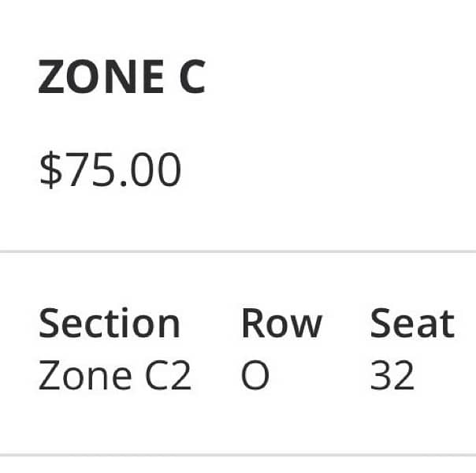Select the row value O
The image size is (476, 473).
255,377
